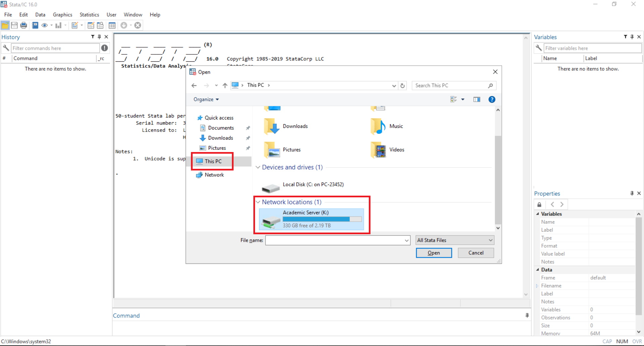Click the Save toolbar icon

coord(14,25)
